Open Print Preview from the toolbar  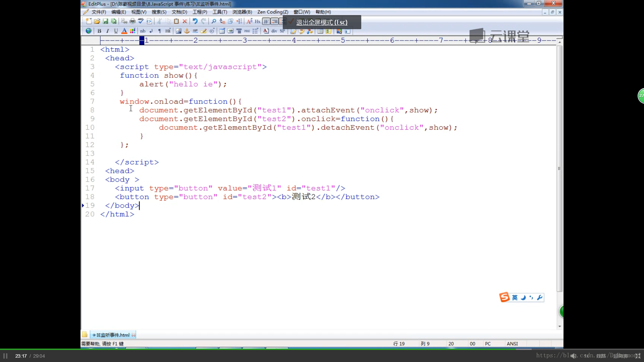[x=124, y=21]
